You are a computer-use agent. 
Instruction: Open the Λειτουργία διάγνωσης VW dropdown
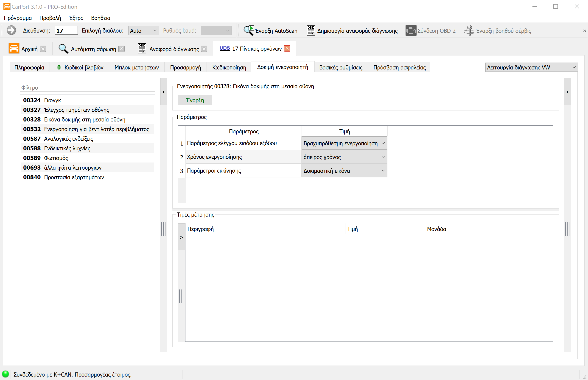pyautogui.click(x=531, y=67)
